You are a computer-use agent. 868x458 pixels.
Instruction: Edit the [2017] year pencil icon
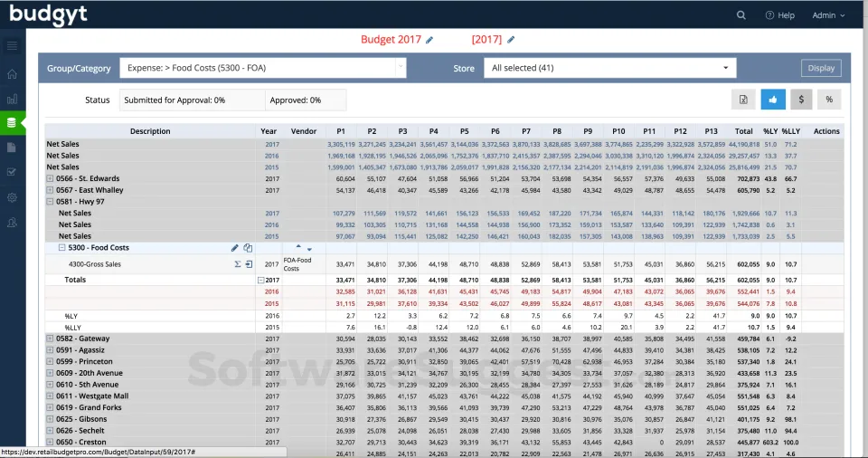click(x=511, y=40)
